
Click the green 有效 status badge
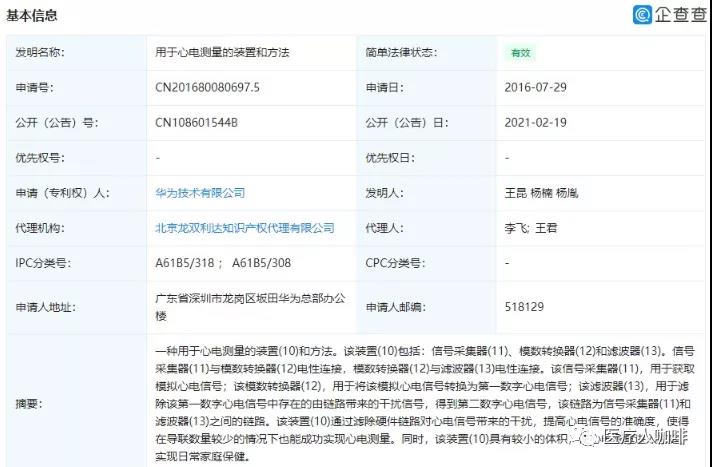(x=520, y=53)
